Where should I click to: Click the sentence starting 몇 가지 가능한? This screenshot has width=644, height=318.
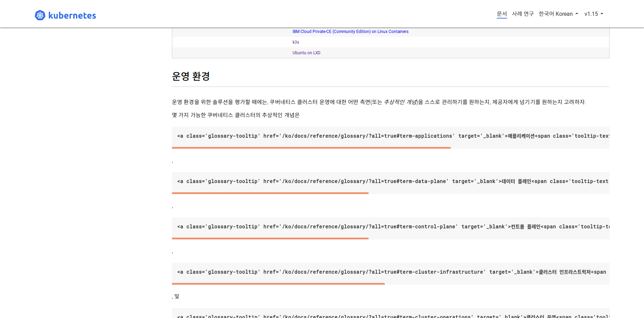coord(236,115)
